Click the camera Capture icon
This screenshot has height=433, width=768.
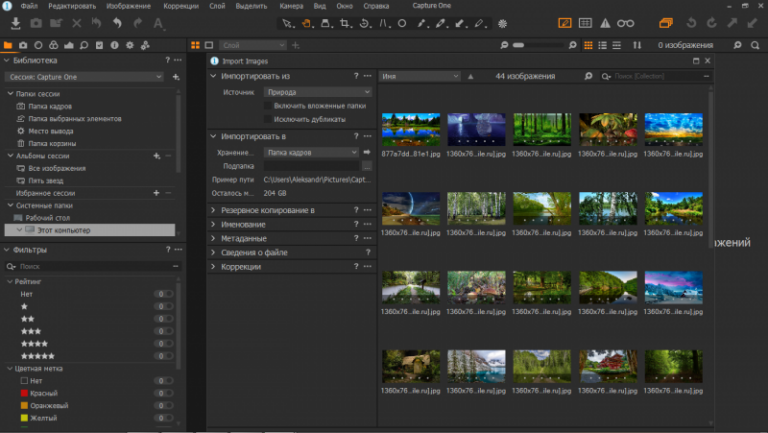click(x=36, y=23)
